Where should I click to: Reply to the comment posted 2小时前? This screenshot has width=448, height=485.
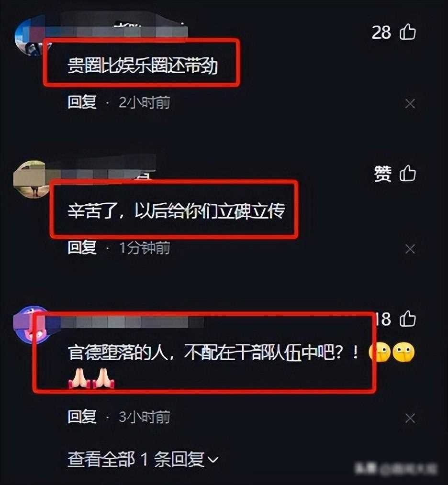tap(82, 102)
